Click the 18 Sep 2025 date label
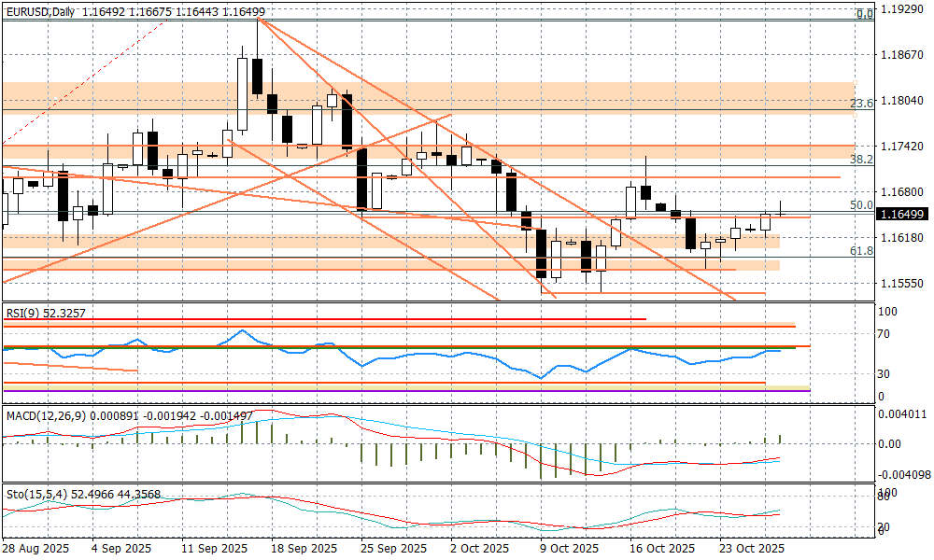This screenshot has height=560, width=934. pos(297,548)
